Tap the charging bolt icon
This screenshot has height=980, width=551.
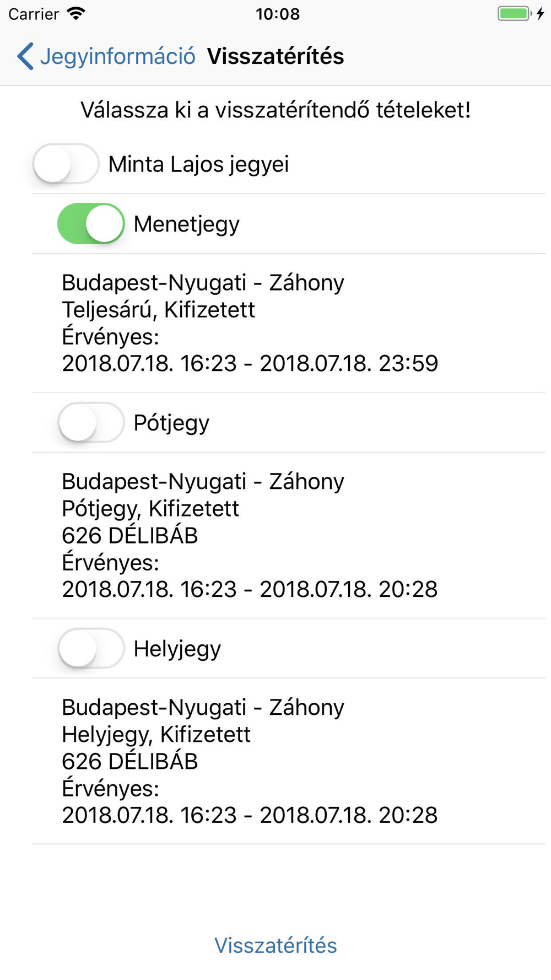tap(541, 14)
